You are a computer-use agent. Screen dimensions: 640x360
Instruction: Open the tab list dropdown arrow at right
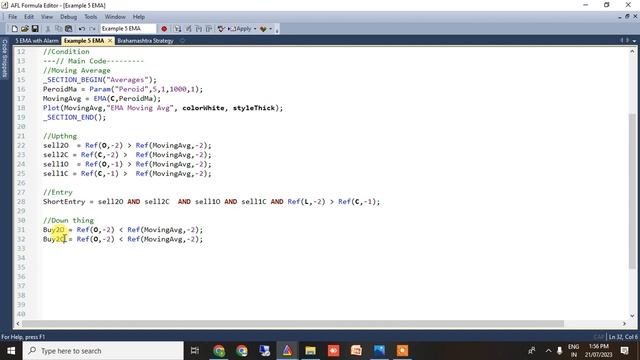634,41
